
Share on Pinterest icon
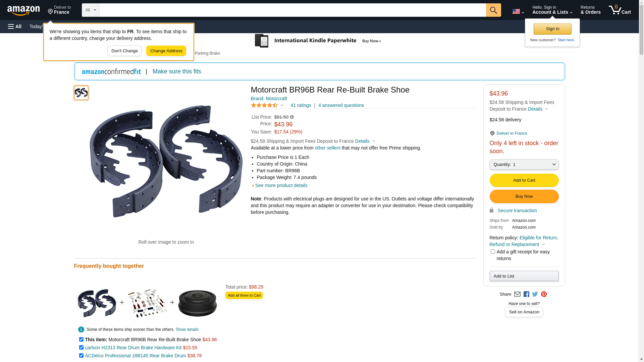(544, 294)
